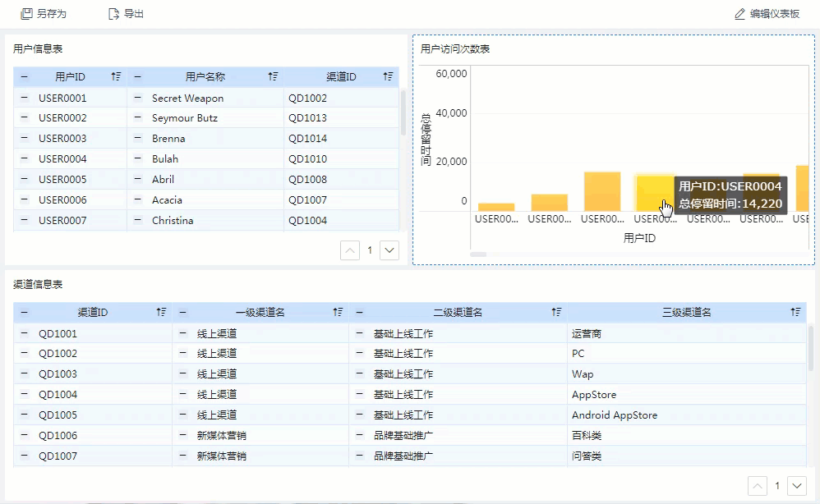The width and height of the screenshot is (820, 504).
Task: Collapse the 二级渠道名 column header
Action: tap(359, 312)
